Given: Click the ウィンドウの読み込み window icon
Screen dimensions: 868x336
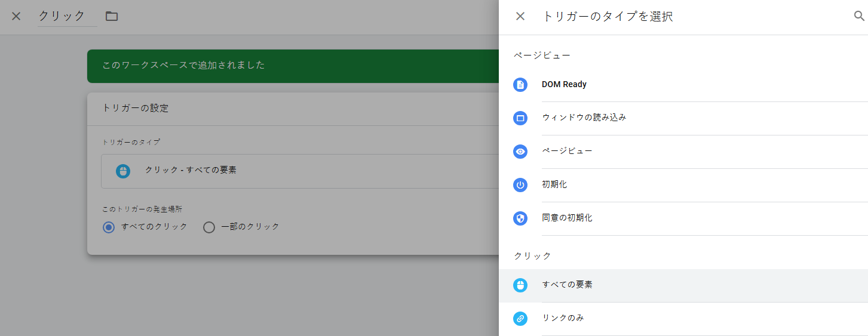Looking at the screenshot, I should (520, 118).
